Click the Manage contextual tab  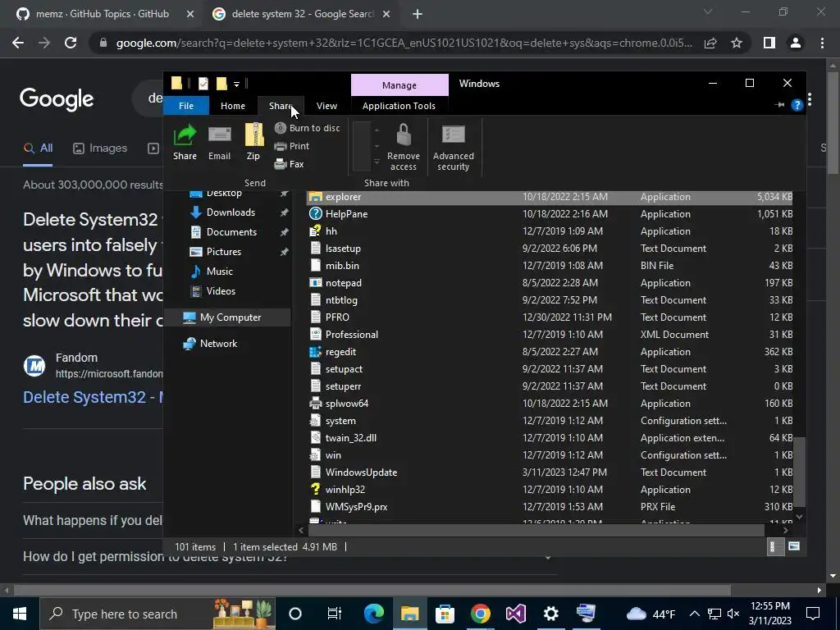pos(399,85)
